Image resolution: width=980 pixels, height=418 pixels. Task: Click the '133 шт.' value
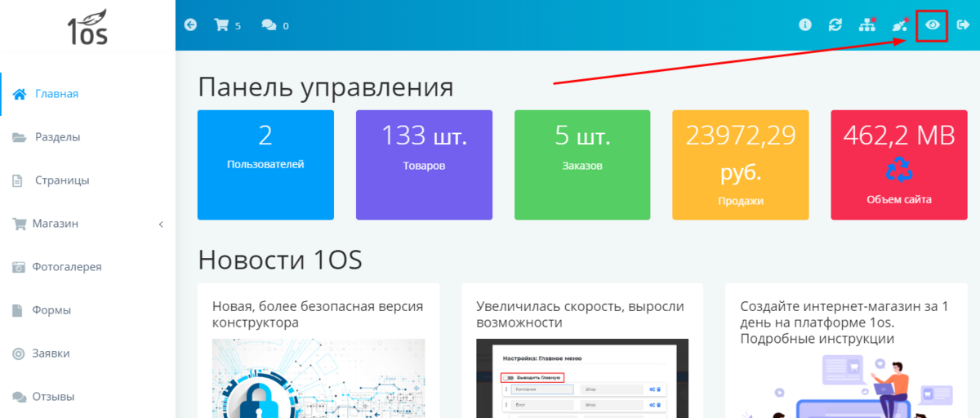424,135
